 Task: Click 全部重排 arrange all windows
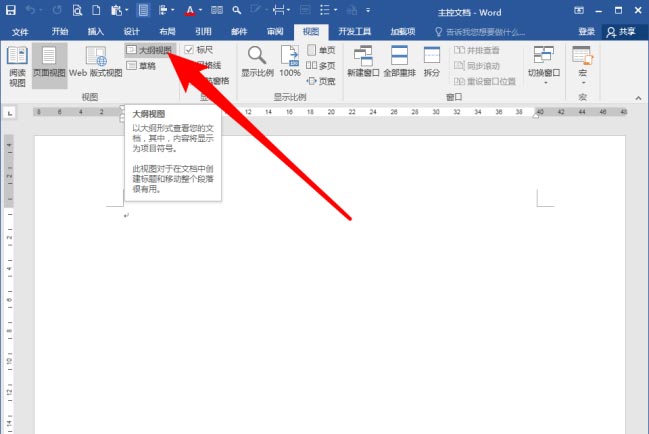(399, 62)
